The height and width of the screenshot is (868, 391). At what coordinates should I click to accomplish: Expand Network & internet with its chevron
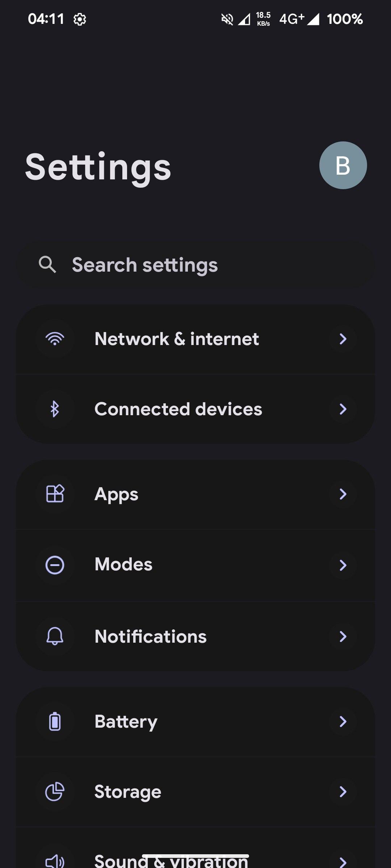[343, 339]
